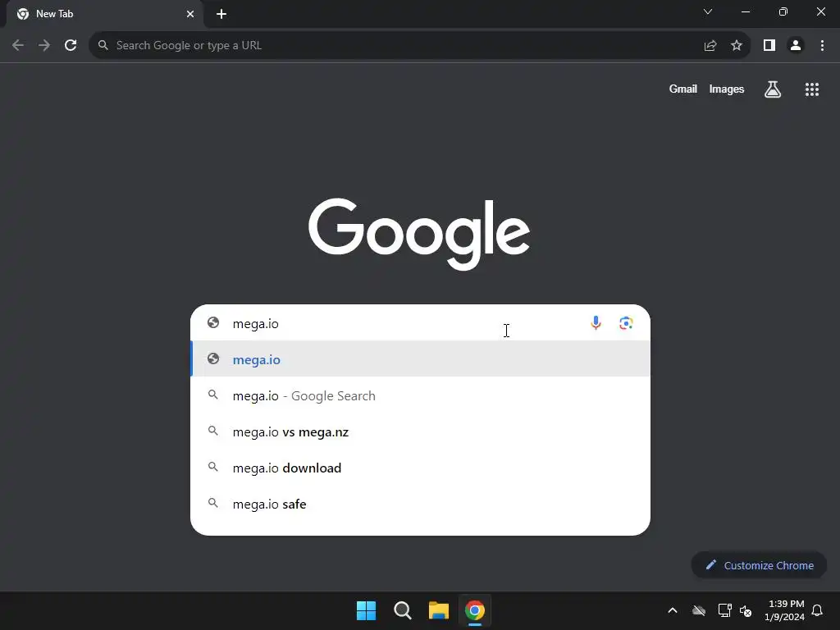
Task: Click the magnifier icon in the address bar
Action: click(x=103, y=46)
